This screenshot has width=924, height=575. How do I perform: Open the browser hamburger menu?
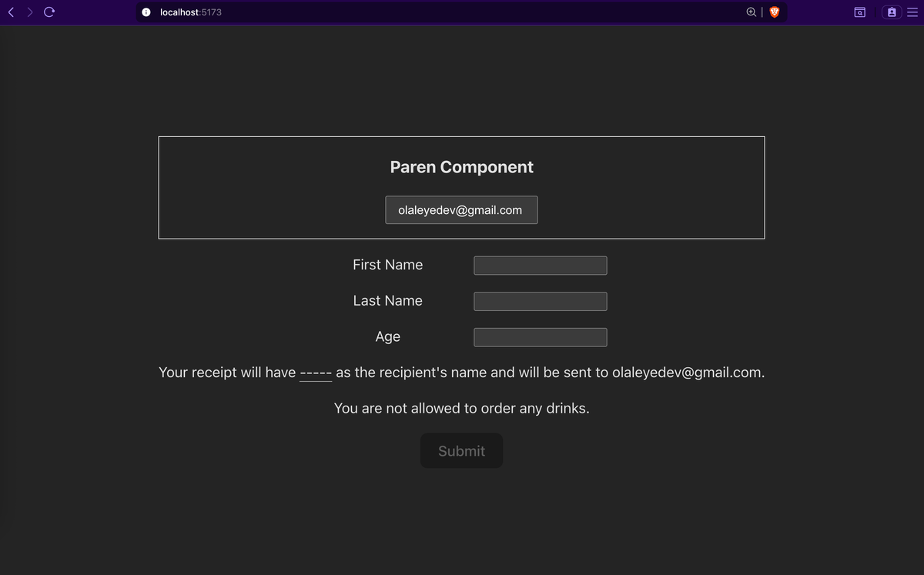click(x=912, y=12)
